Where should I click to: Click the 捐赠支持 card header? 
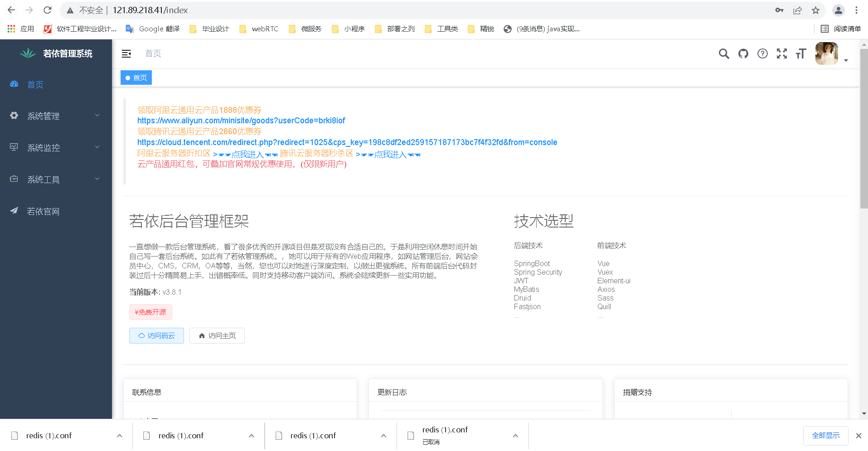731,392
